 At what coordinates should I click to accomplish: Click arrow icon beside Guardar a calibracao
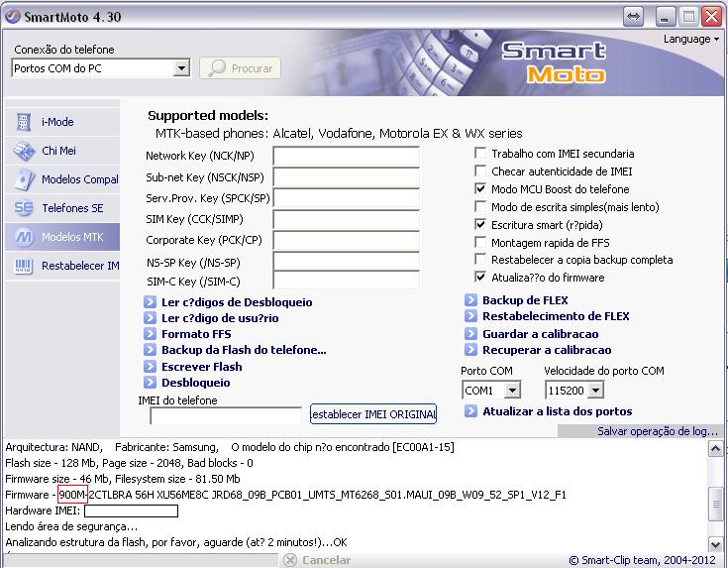[470, 334]
